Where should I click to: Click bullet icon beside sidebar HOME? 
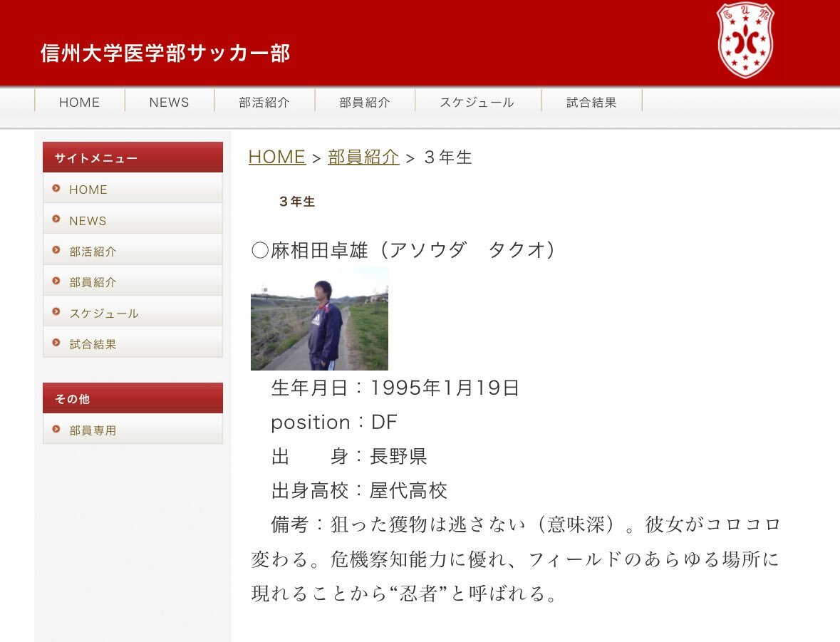[56, 189]
